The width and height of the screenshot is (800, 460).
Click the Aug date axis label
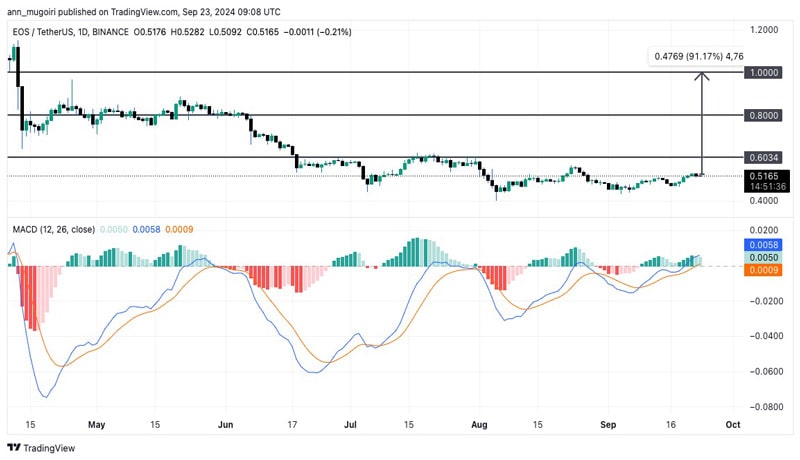tap(479, 424)
